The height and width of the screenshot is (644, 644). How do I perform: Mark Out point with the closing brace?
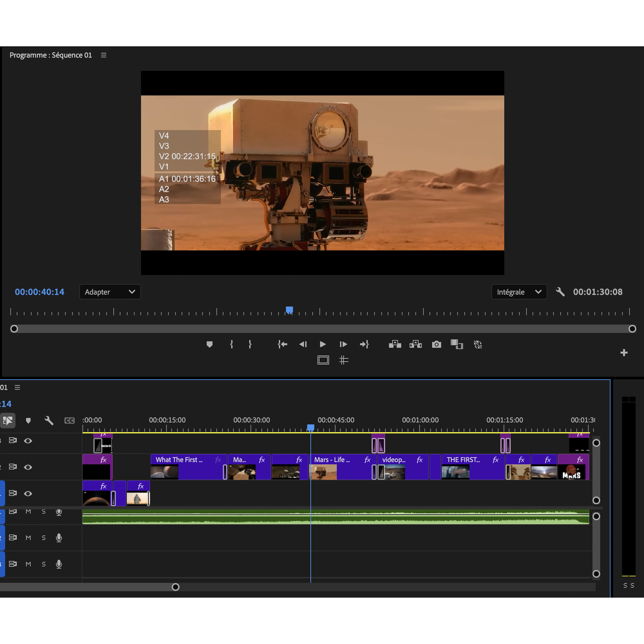coord(250,344)
